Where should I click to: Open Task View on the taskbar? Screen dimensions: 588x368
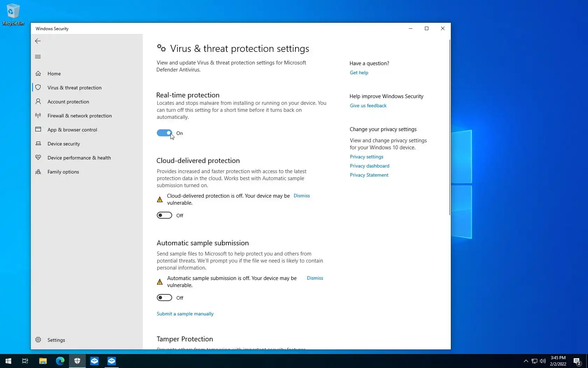[x=25, y=361]
